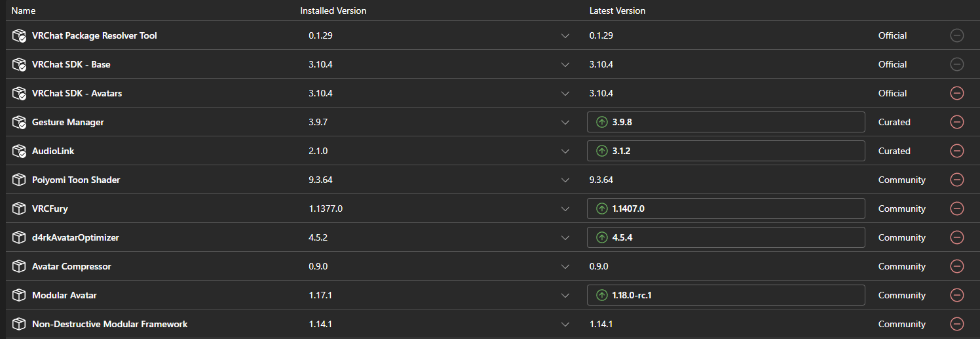Click the Community label in VRCFury row
The height and width of the screenshot is (339, 980).
(902, 209)
